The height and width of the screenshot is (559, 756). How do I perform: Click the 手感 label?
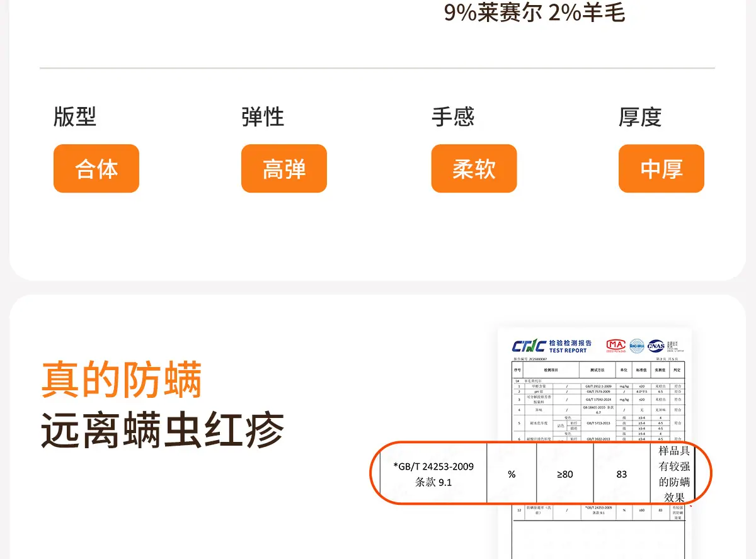point(452,117)
